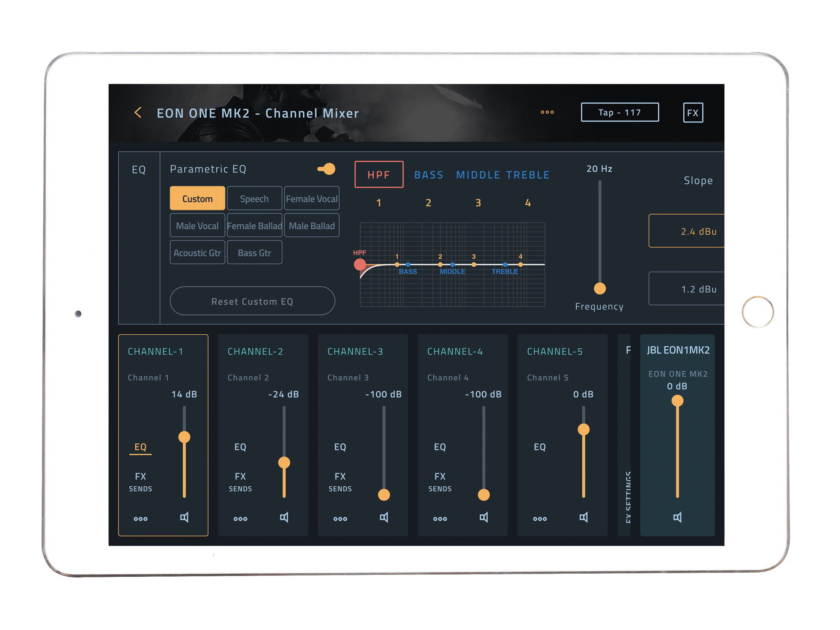Viewport: 840px width, 630px height.
Task: Mute the JBL EON1MK2 master output
Action: (677, 517)
